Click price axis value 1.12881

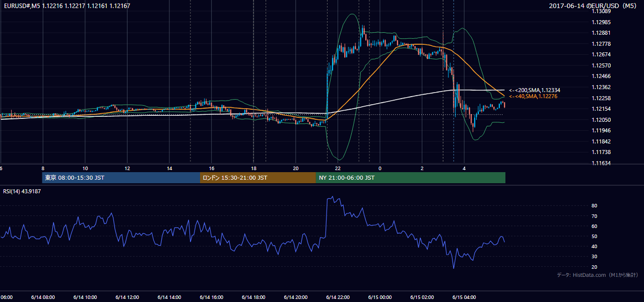point(601,33)
